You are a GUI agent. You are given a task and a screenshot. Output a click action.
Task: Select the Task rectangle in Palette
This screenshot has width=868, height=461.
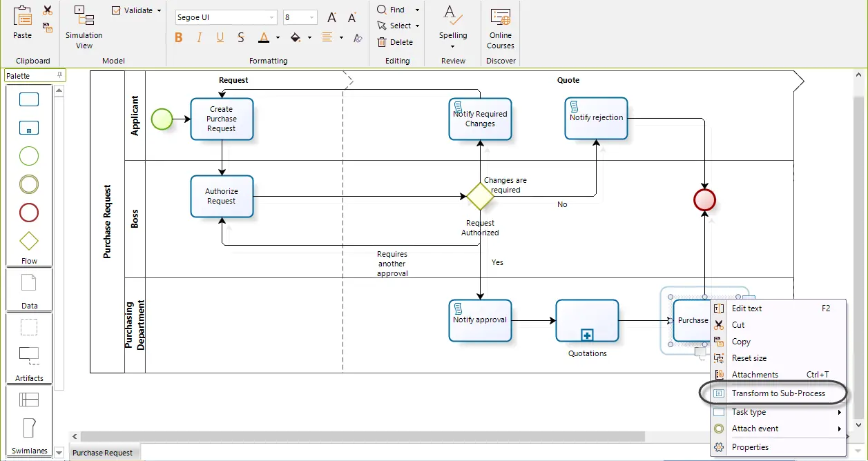29,99
